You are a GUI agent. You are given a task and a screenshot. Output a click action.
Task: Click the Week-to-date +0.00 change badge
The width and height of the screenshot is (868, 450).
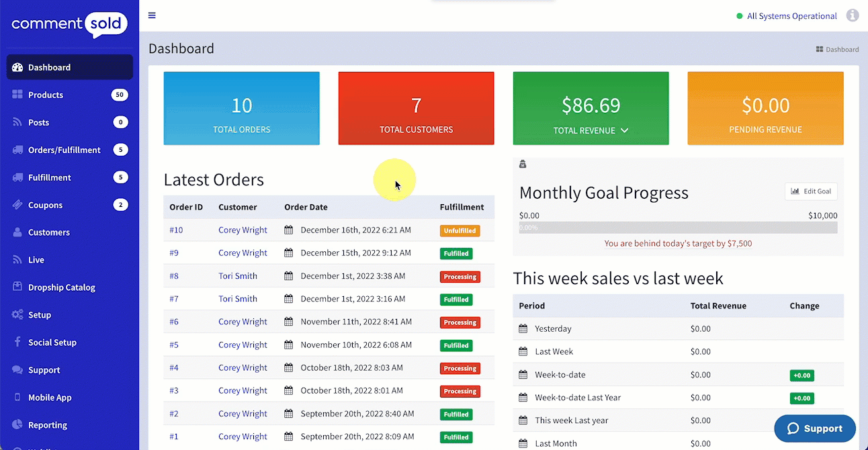click(801, 375)
